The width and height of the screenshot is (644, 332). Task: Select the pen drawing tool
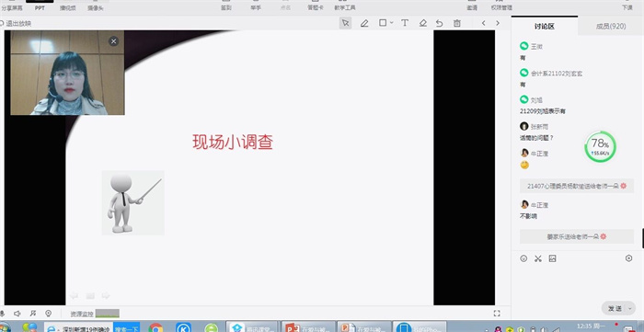364,23
